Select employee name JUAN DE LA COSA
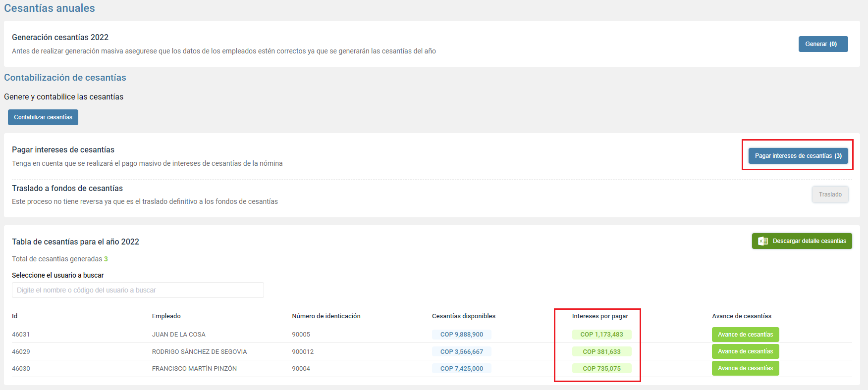The image size is (868, 390). point(178,335)
